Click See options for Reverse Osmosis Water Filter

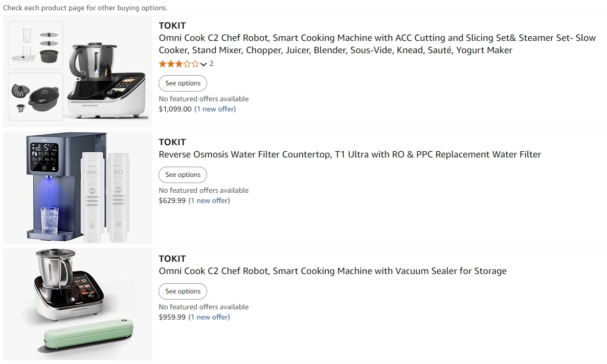click(x=183, y=175)
